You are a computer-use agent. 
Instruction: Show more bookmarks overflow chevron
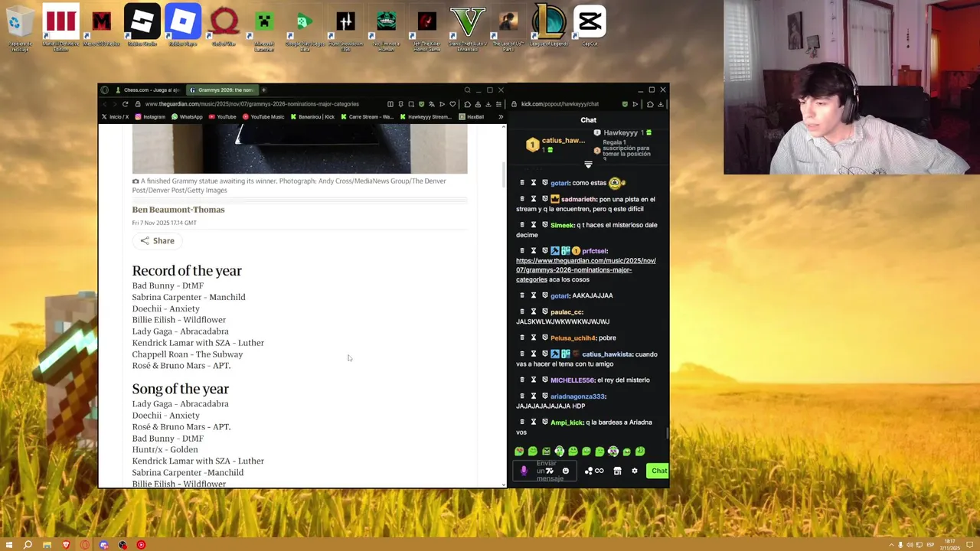pyautogui.click(x=501, y=117)
